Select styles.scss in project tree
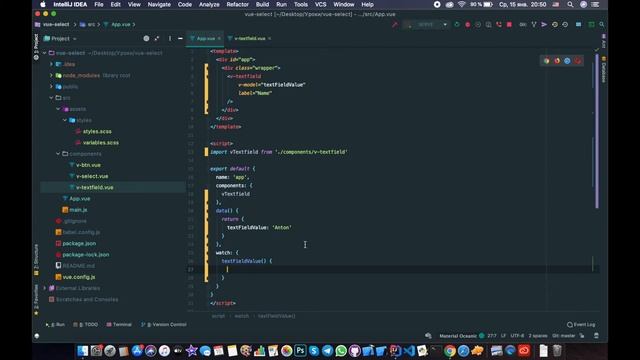This screenshot has height=360, width=640. point(97,131)
